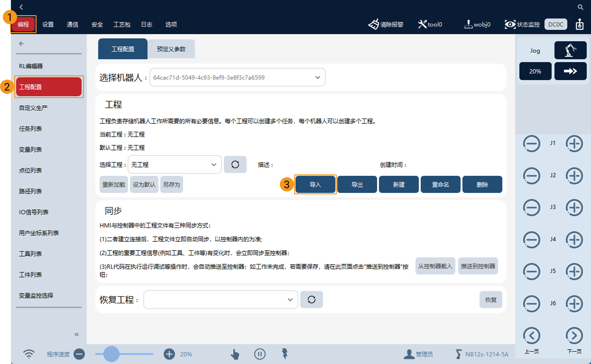Collapse the sidebar with double chevron
Screen dimensions: 591x364
(77, 334)
